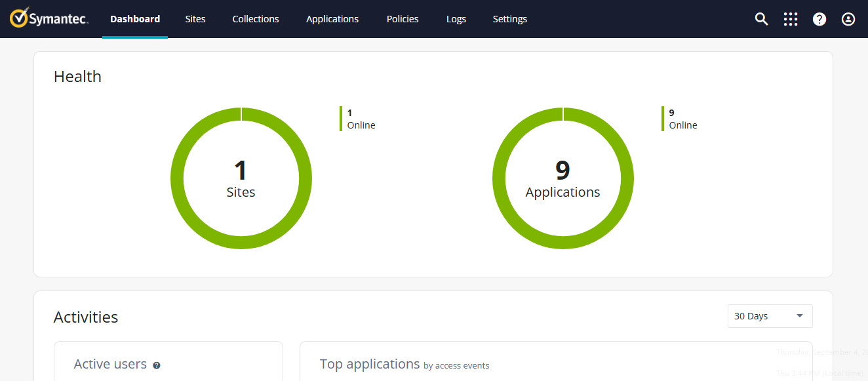Click the '1 Online' sites legend entry
Image resolution: width=868 pixels, height=381 pixels.
pyautogui.click(x=358, y=119)
